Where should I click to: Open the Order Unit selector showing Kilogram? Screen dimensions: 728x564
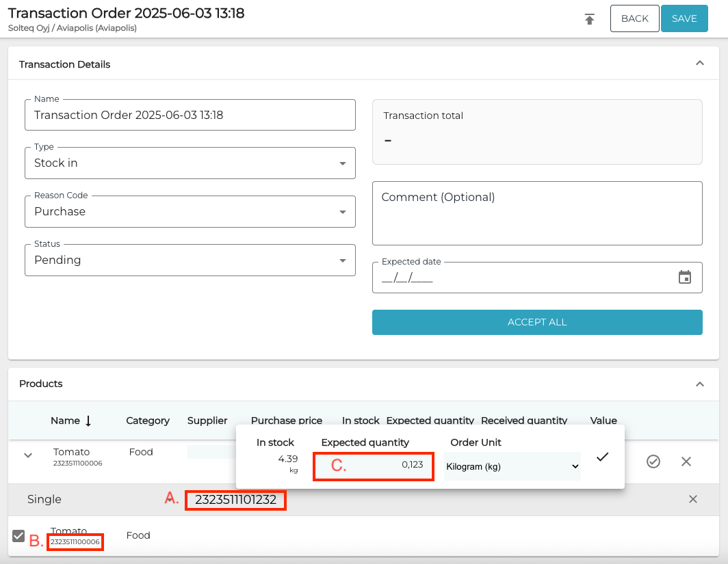tap(511, 466)
